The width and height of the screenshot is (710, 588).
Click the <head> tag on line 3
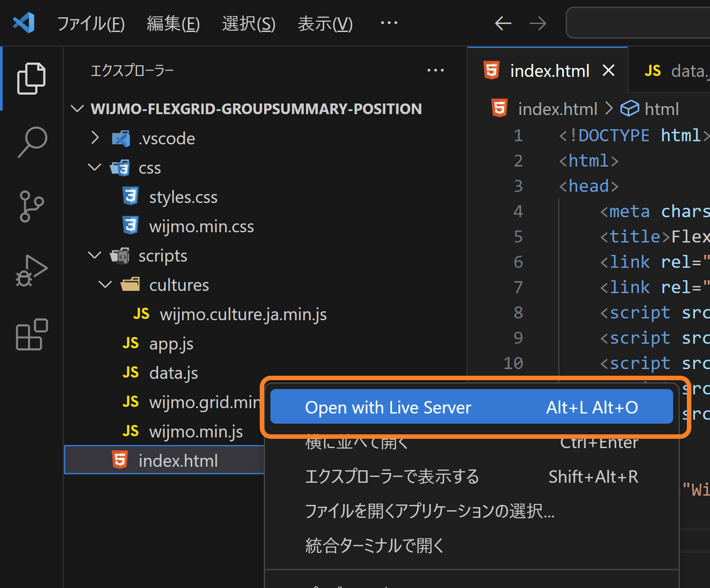pyautogui.click(x=589, y=186)
